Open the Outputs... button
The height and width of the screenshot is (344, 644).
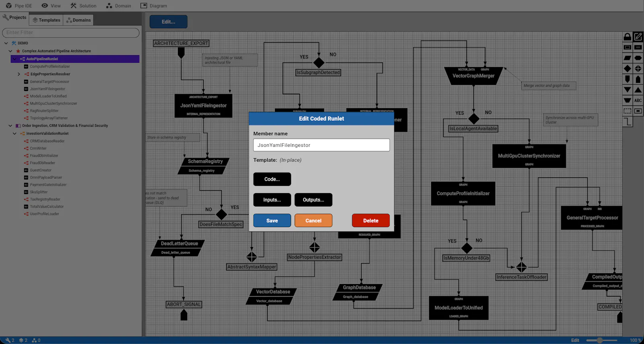pos(314,200)
